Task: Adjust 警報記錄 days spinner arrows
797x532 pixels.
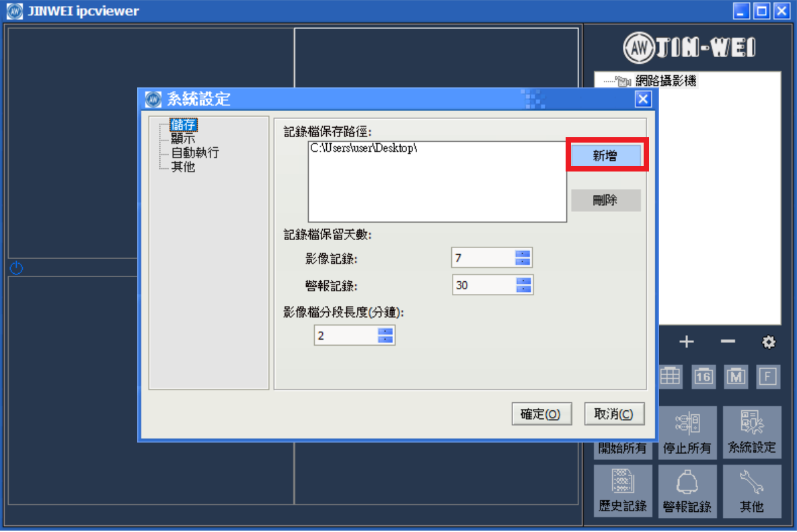Action: coord(523,285)
